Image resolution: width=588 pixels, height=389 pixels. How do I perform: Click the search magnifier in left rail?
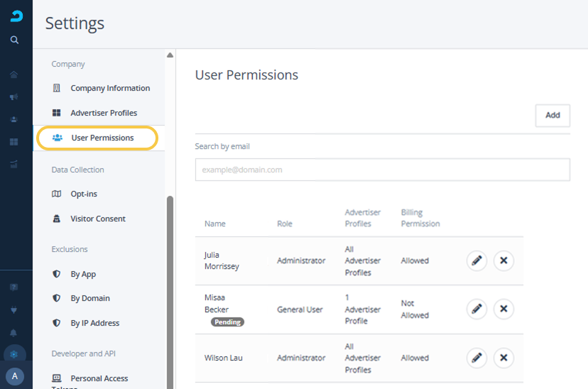[14, 40]
